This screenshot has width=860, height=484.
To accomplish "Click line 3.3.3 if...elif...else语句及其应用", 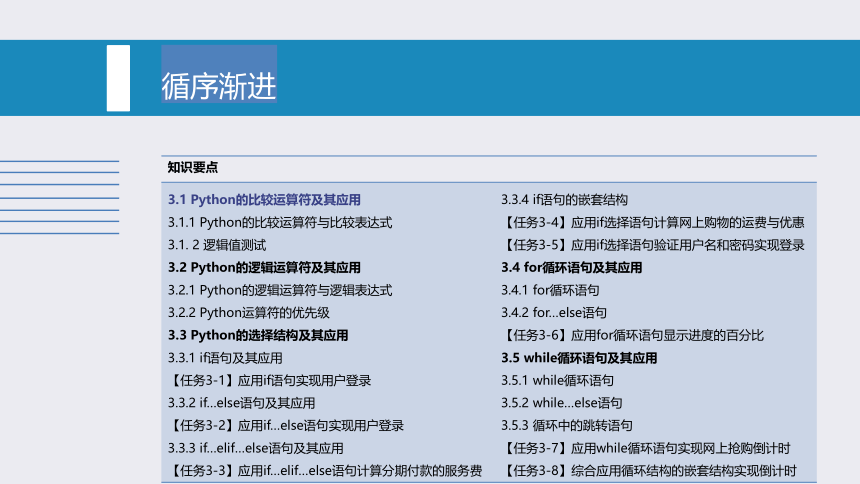I will point(256,448).
